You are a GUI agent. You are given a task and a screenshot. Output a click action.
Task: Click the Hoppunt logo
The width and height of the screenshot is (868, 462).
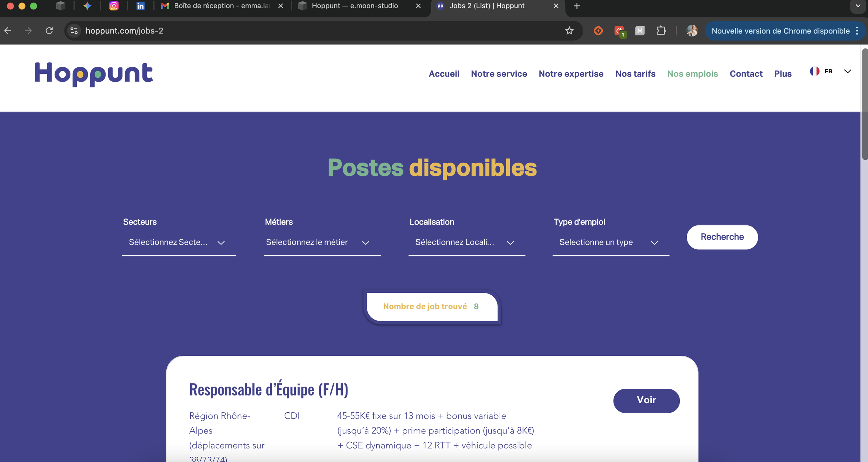[x=94, y=74]
